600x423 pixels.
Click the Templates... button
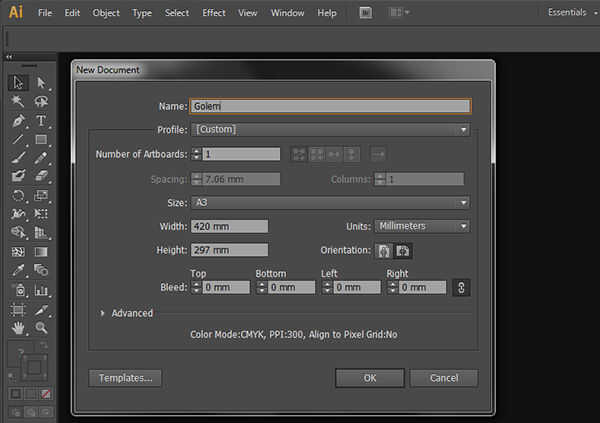[x=125, y=378]
